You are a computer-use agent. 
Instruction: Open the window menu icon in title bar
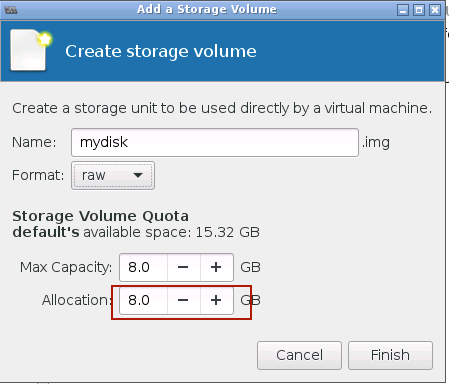11,10
